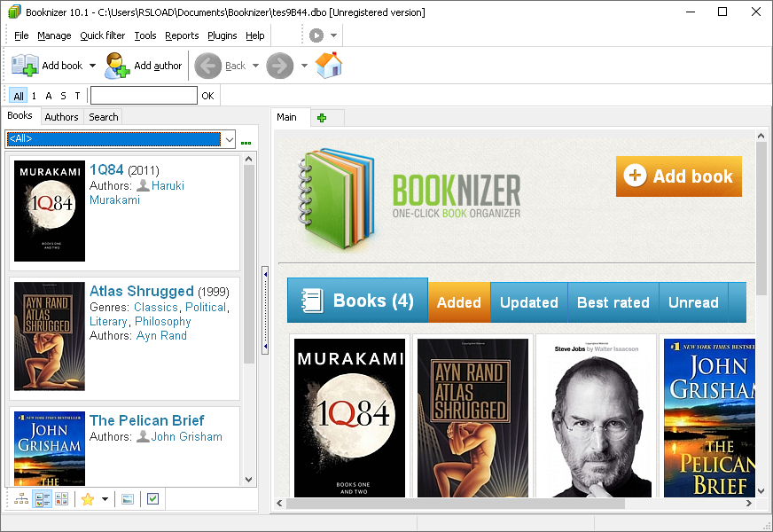
Task: Switch to the Authors tab
Action: pyautogui.click(x=61, y=116)
